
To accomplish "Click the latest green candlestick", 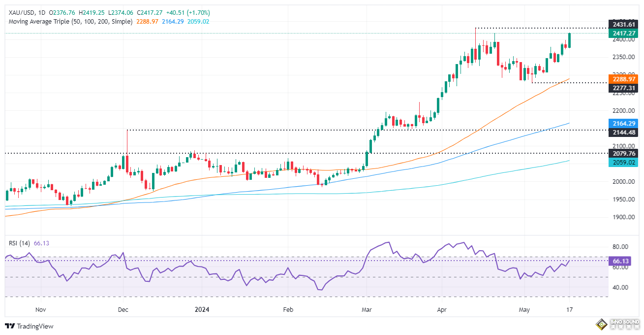I will pos(569,40).
